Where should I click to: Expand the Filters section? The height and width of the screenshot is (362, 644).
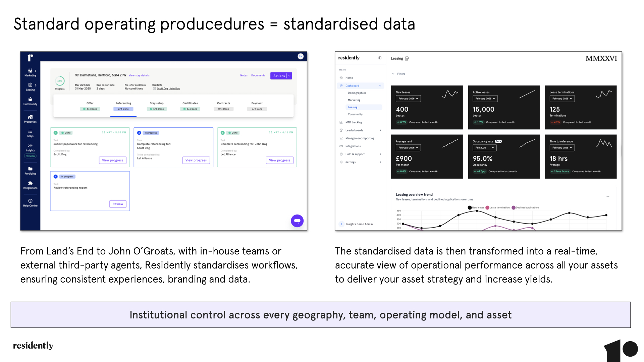pos(399,74)
